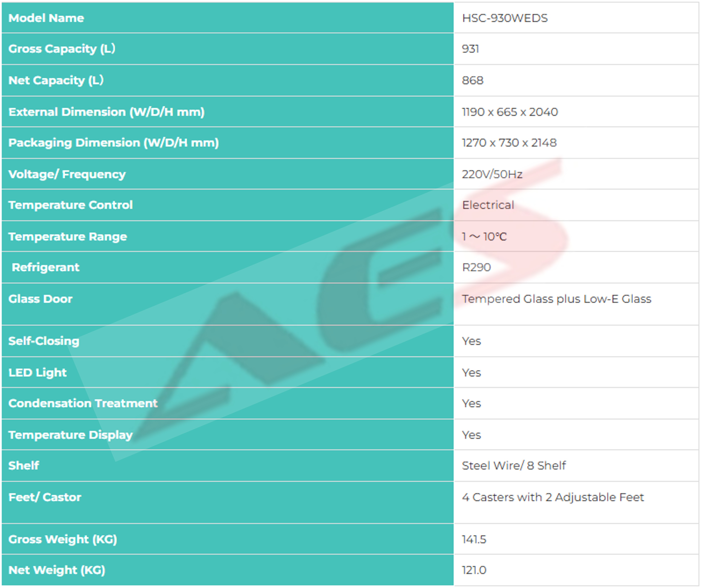Screen dimensions: 702x588
Task: Click the 'Temperature Range' label
Action: click(68, 237)
